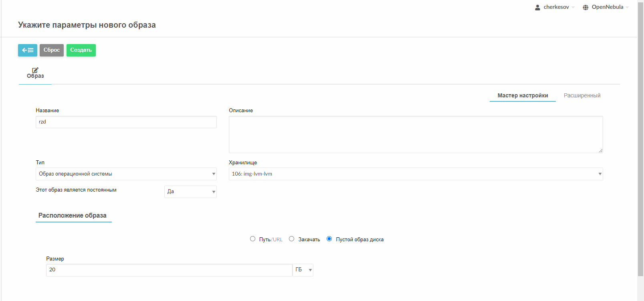Choose the Закачать radio button
Screen dimensions: 644x301
pos(291,239)
